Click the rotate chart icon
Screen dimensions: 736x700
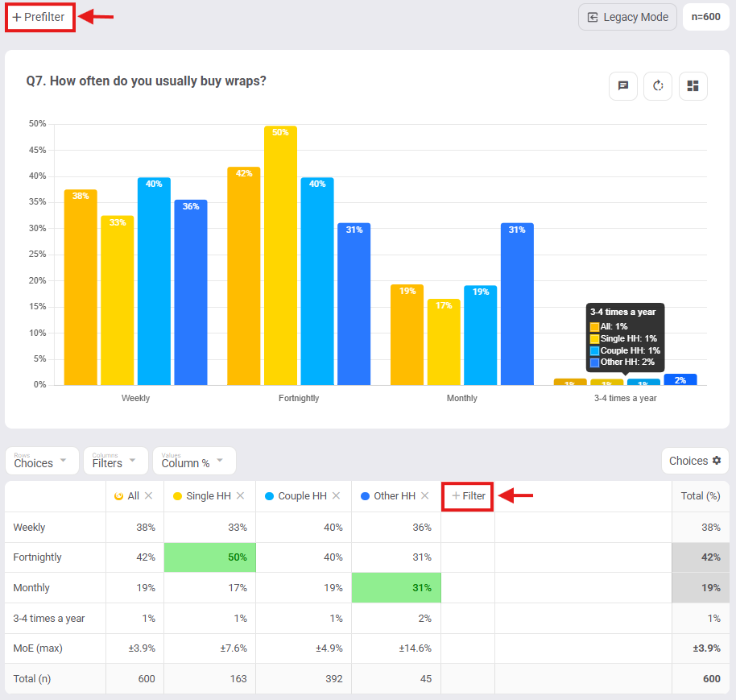[658, 86]
